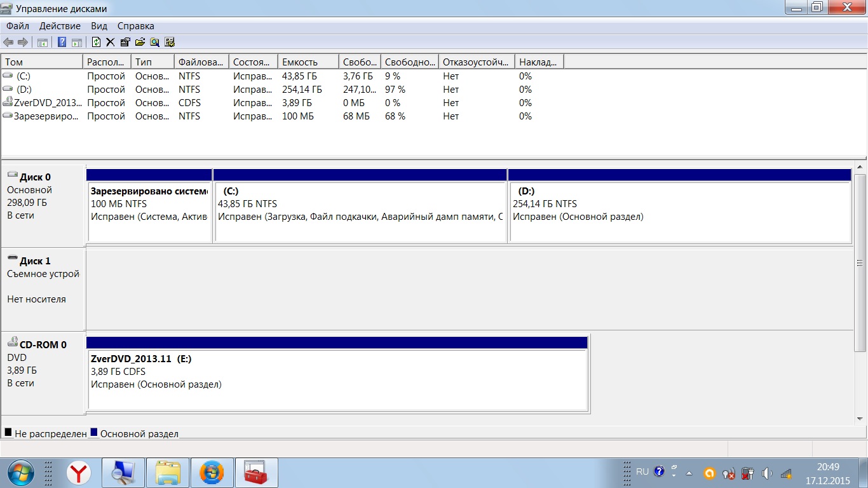Click the blue Основной раздел legend swatch
The image size is (868, 488).
pos(94,433)
